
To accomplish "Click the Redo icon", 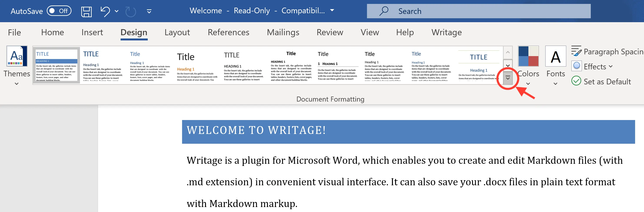I will pos(130,11).
